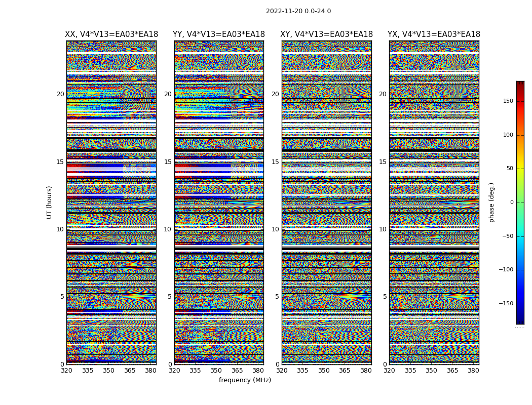
Task: Click the 20 hour tick beside the XX plot
Action: click(60, 94)
